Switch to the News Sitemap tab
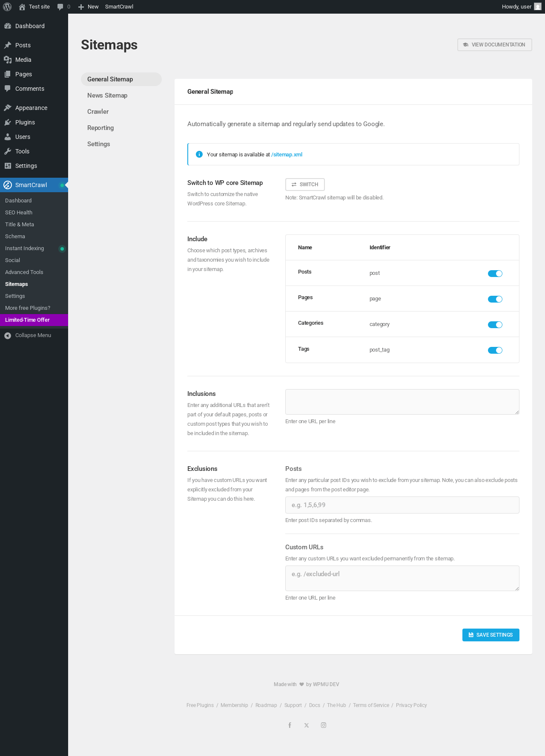Image resolution: width=545 pixels, height=756 pixels. pyautogui.click(x=107, y=95)
